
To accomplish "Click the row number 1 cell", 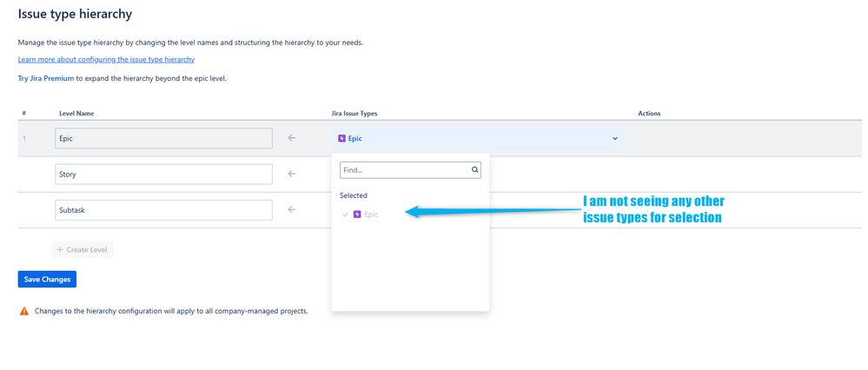I will 23,138.
